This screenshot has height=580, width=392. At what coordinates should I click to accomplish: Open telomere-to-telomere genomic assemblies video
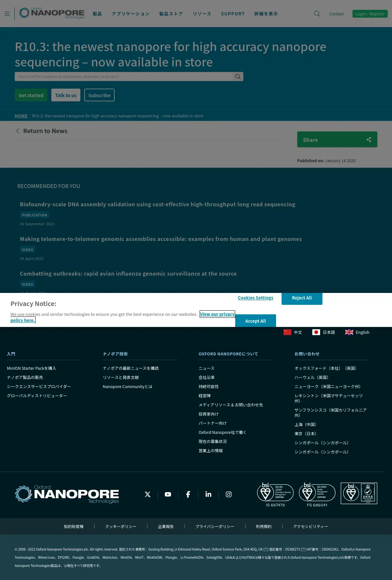click(161, 239)
